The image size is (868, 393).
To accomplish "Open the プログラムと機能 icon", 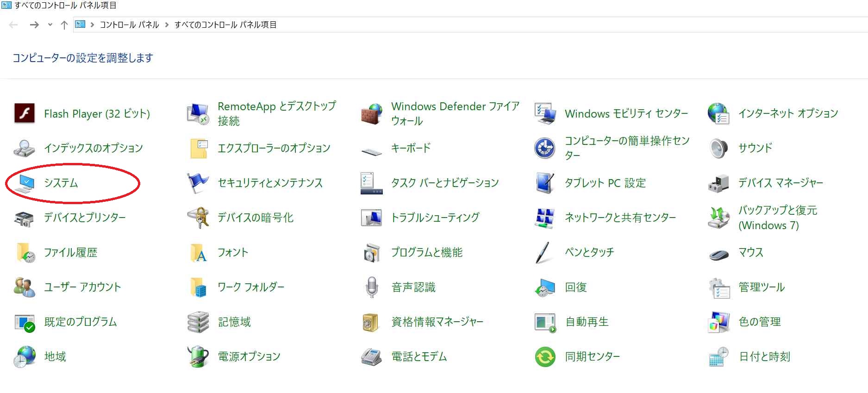I will coord(371,253).
